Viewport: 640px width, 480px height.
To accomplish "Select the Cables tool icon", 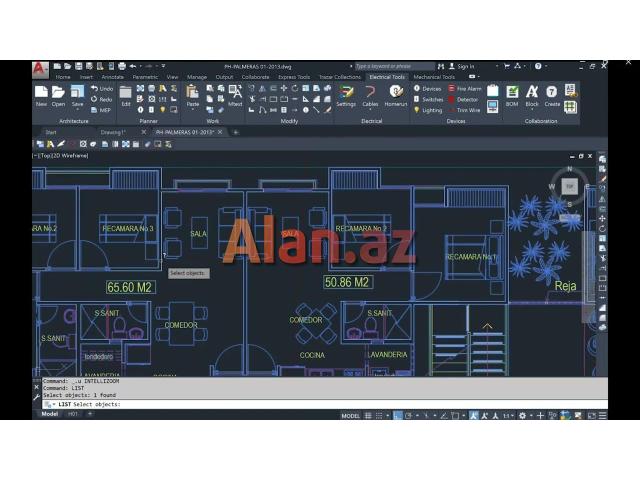I will (x=370, y=91).
